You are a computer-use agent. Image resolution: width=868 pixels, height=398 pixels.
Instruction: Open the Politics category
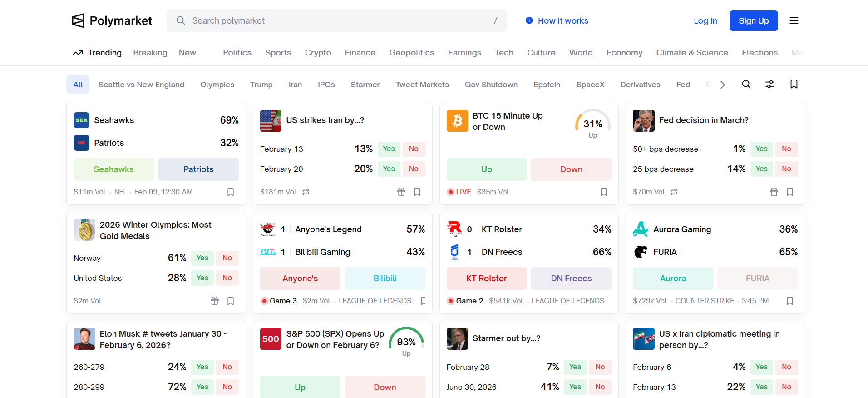[237, 53]
